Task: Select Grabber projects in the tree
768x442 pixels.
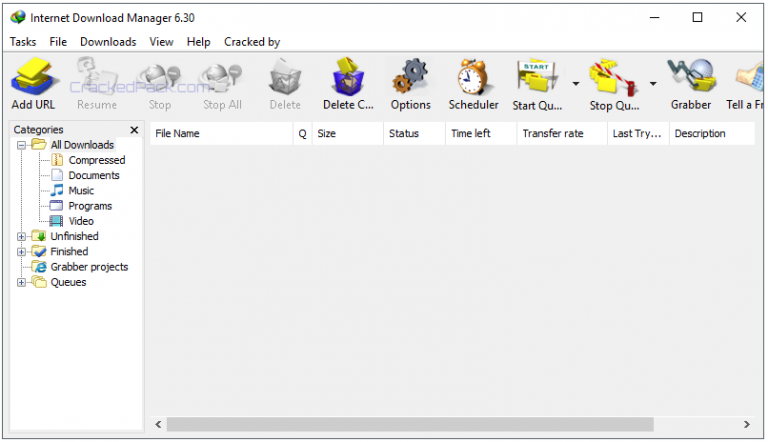Action: pyautogui.click(x=89, y=267)
